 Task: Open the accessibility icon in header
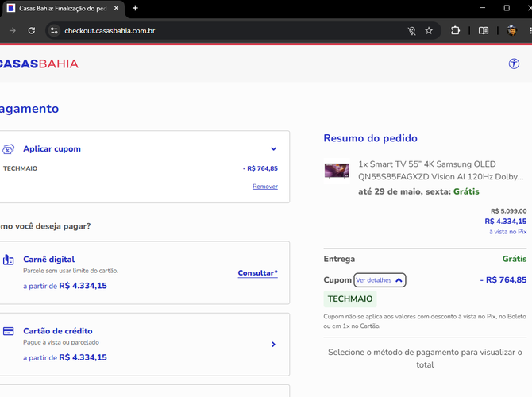pyautogui.click(x=514, y=64)
